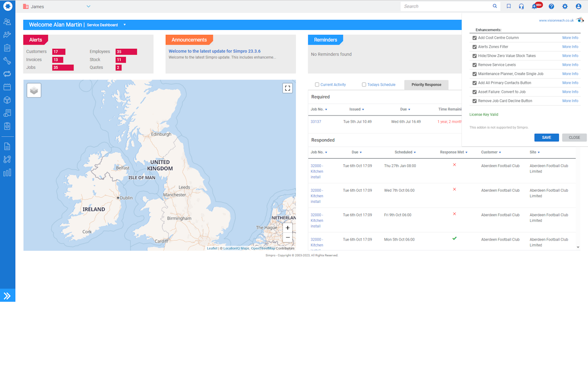Uncheck Add All Primary Contacts Button

(475, 83)
